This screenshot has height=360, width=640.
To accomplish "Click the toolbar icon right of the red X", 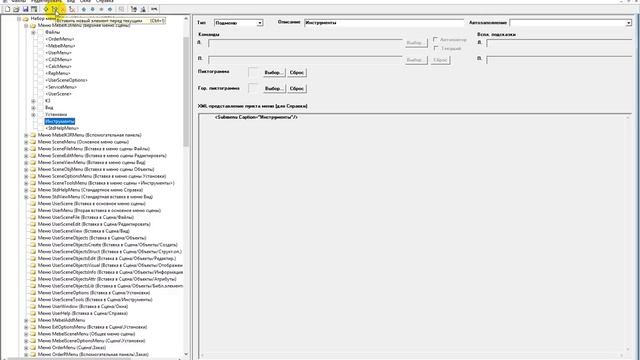I will pyautogui.click(x=72, y=9).
